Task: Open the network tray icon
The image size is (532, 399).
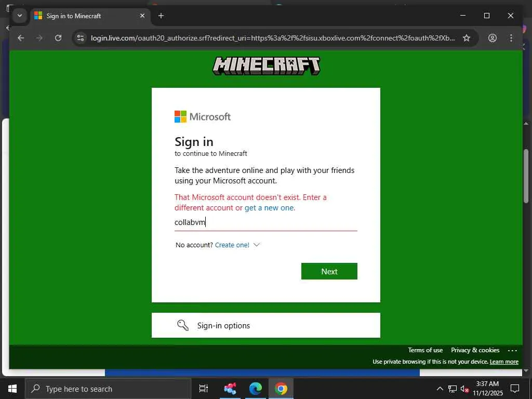Action: 453,389
